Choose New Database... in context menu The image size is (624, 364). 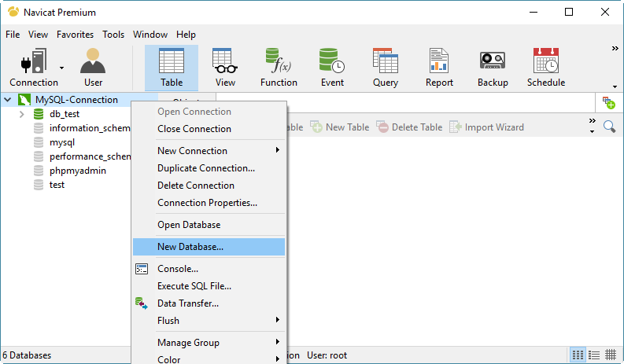(209, 247)
